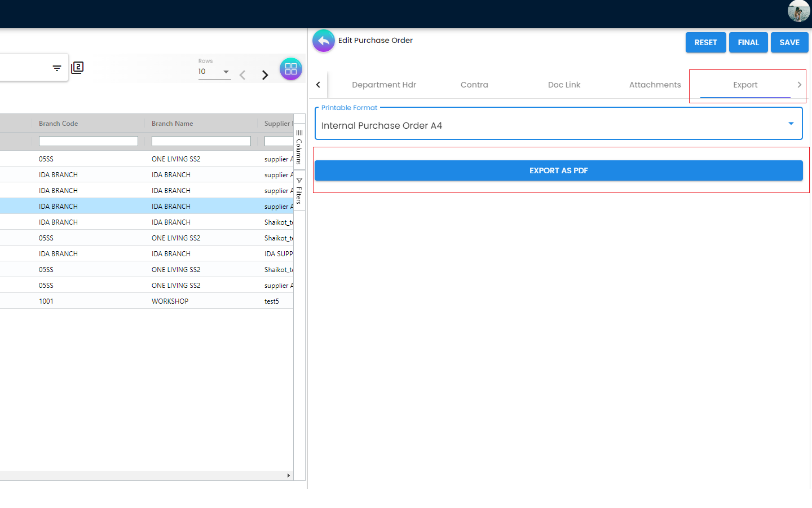This screenshot has width=812, height=508.
Task: Open the Columns side panel
Action: [x=299, y=148]
